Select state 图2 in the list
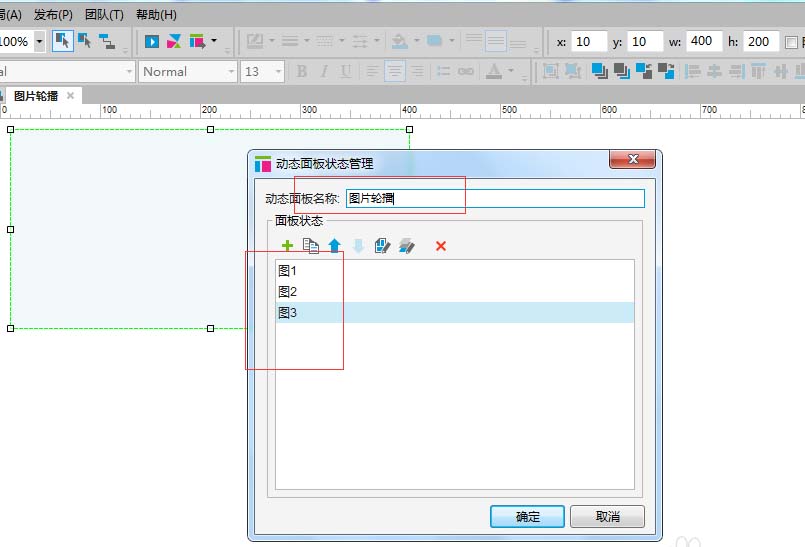 pyautogui.click(x=454, y=292)
